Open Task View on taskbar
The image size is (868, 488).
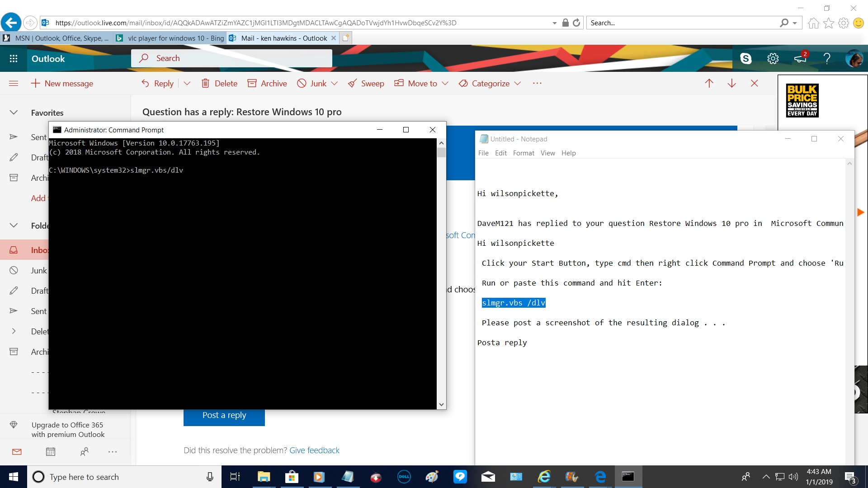click(x=235, y=477)
